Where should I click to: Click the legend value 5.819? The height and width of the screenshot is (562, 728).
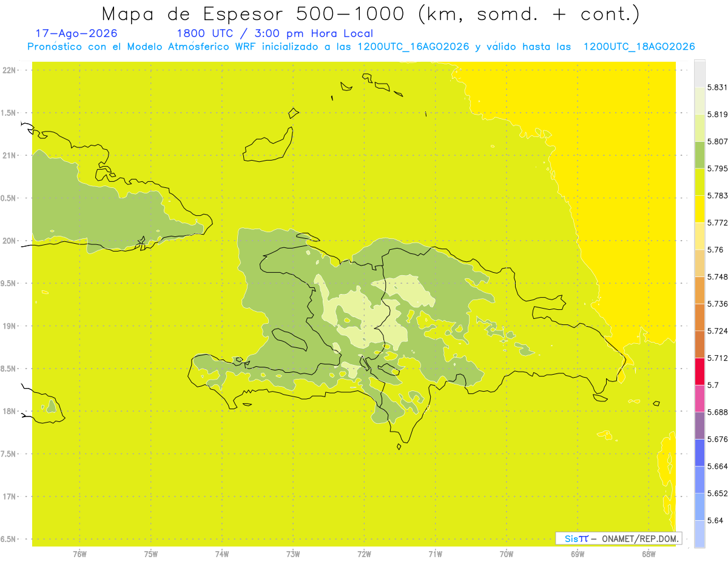tap(717, 115)
